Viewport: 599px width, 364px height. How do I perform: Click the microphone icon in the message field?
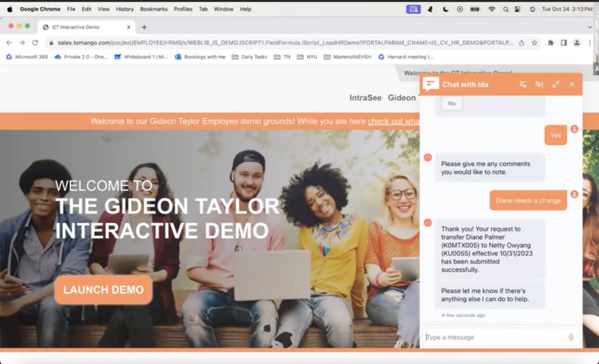point(571,337)
